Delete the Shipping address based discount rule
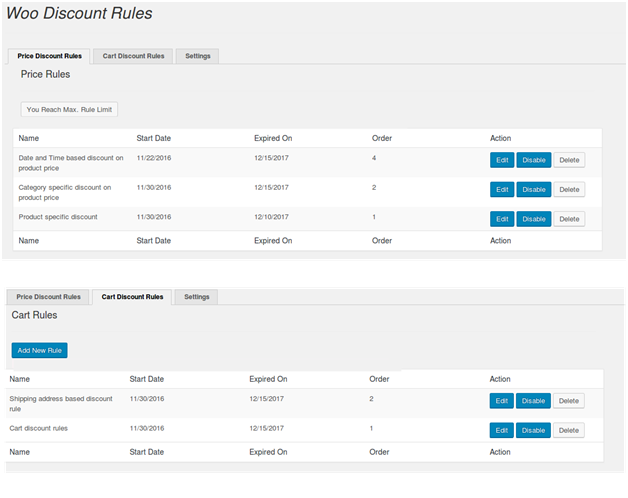 [x=569, y=401]
